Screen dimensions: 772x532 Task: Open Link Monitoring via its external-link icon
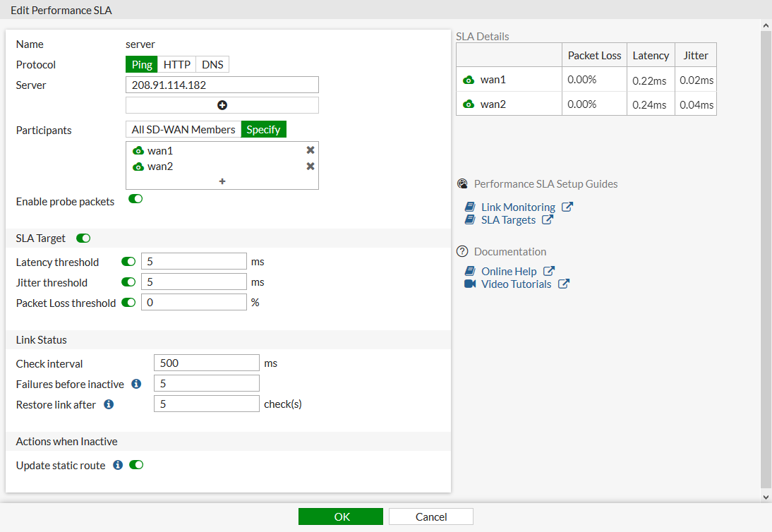tap(567, 207)
